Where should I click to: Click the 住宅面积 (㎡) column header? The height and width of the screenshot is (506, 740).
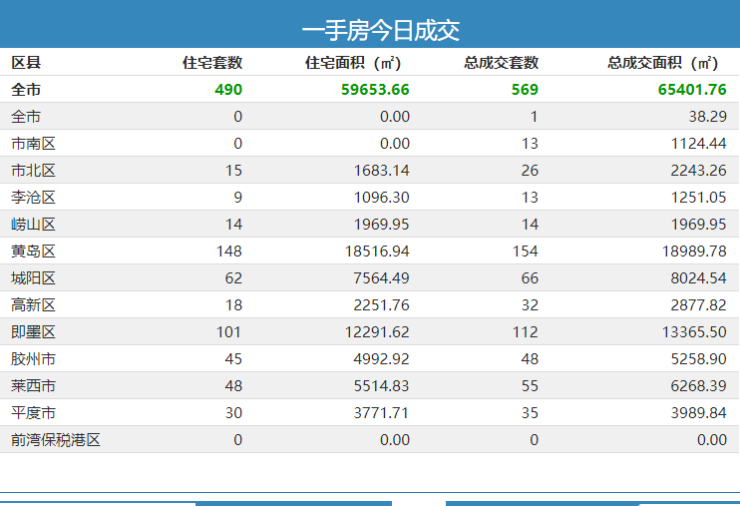pyautogui.click(x=352, y=63)
